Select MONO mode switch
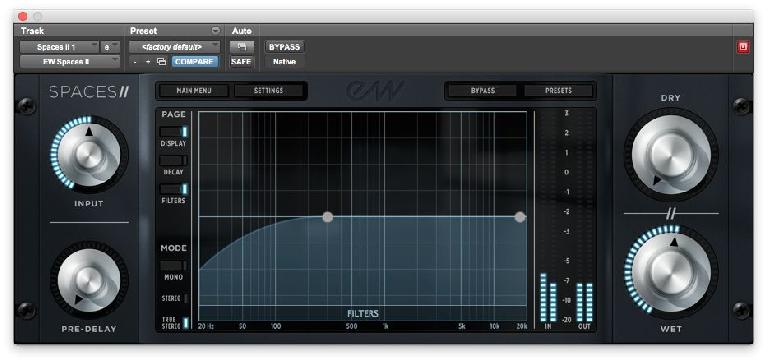768x363 pixels. click(x=174, y=266)
